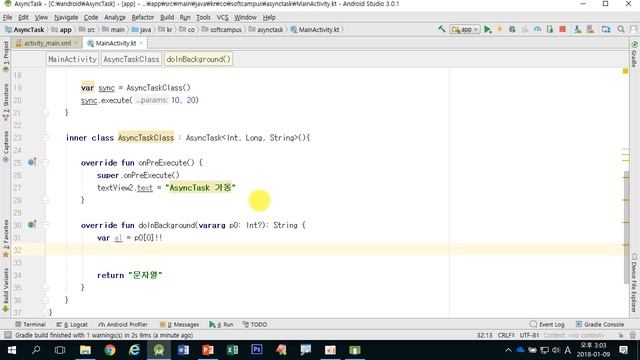Select softcampus folder in navigation breadcrumb
The image size is (640, 360).
click(222, 29)
